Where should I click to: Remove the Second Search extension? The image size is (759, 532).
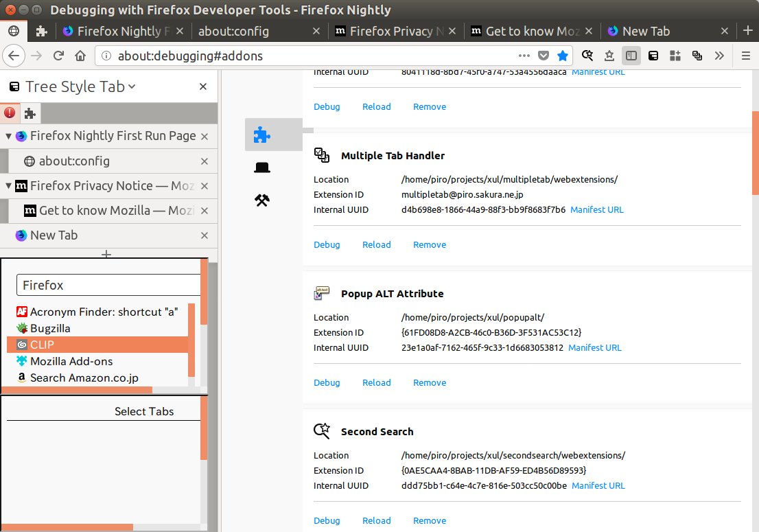[x=430, y=521]
